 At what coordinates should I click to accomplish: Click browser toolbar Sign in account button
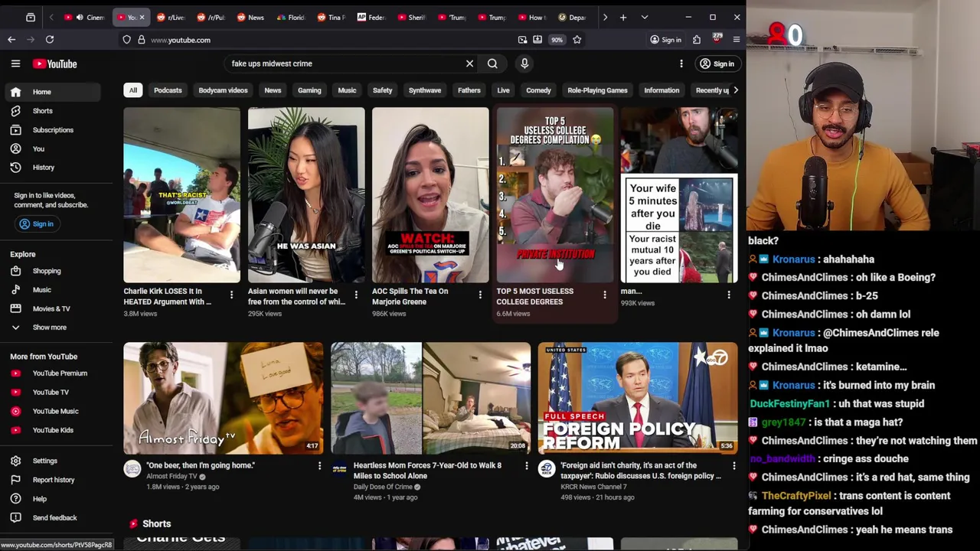click(665, 40)
